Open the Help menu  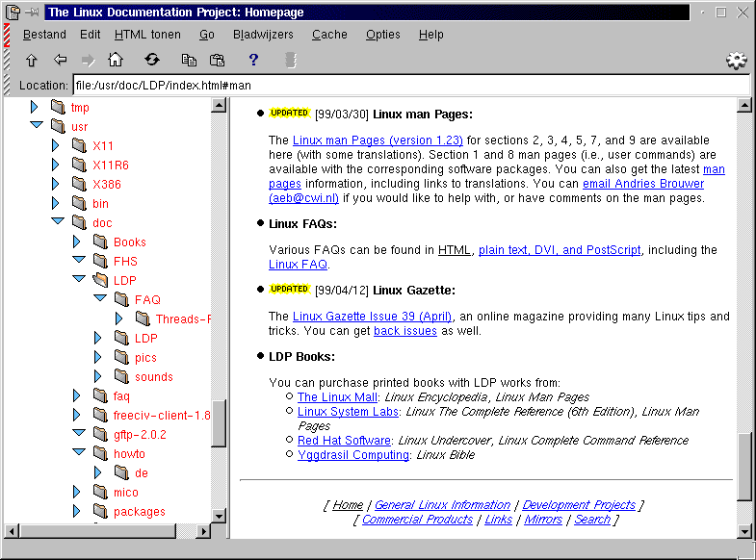point(431,35)
